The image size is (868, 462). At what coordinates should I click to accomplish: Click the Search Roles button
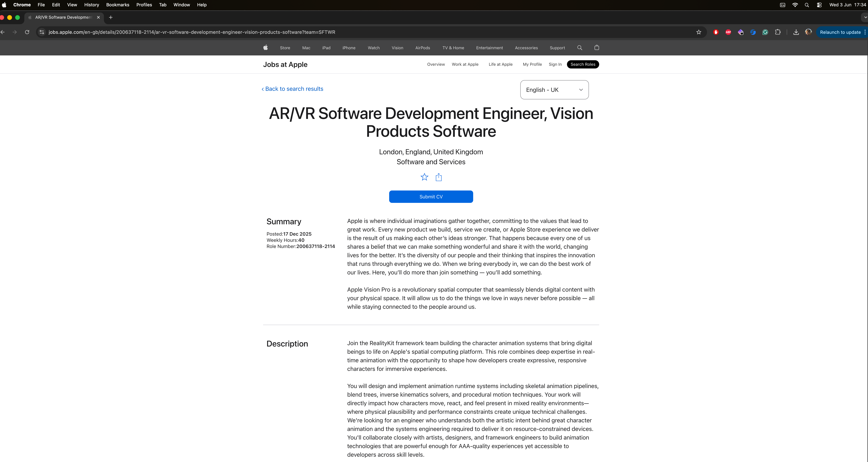click(583, 64)
